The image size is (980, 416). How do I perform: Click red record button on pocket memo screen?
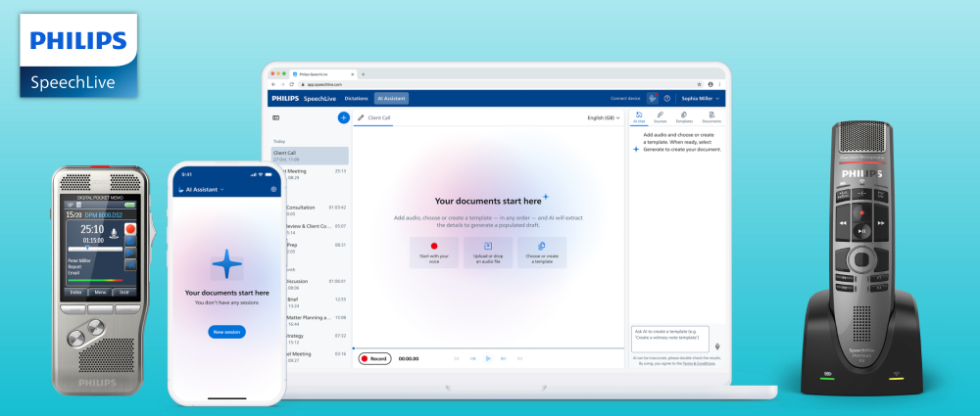coord(130,229)
